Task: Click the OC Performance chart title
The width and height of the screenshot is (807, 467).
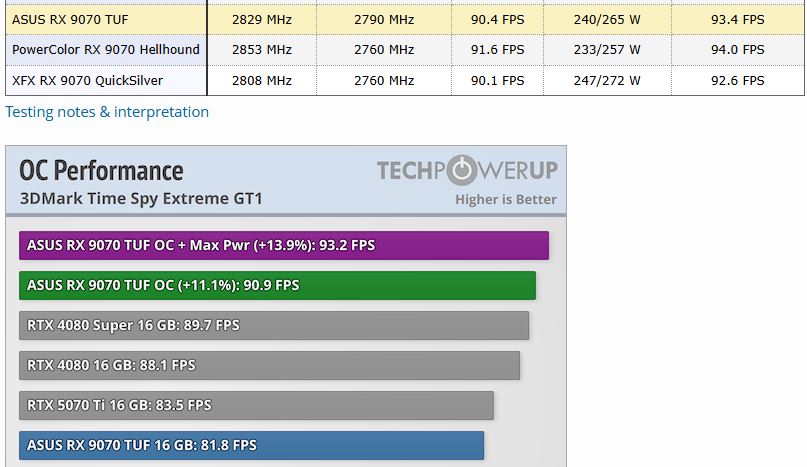Action: [101, 170]
